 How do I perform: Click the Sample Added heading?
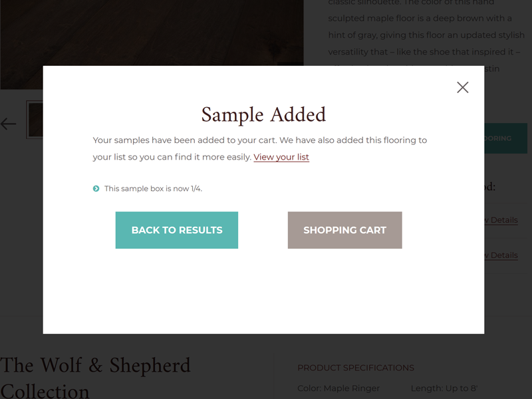pyautogui.click(x=263, y=115)
